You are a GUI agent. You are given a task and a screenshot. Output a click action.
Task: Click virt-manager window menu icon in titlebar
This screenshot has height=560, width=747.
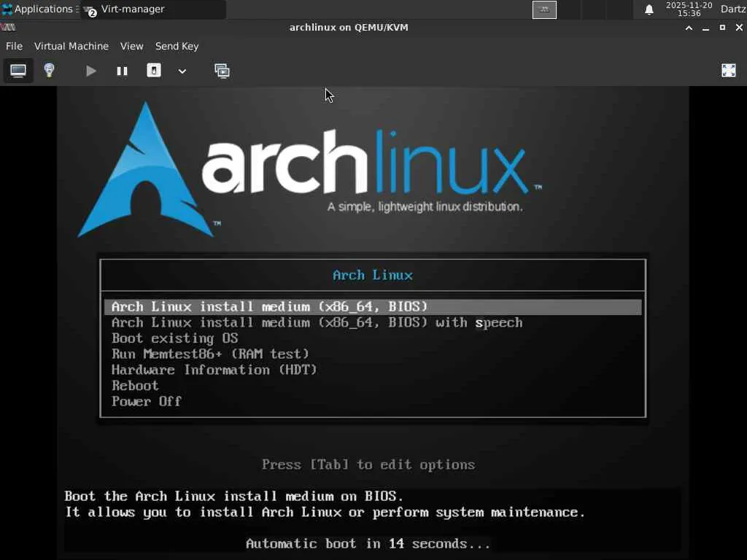8,28
